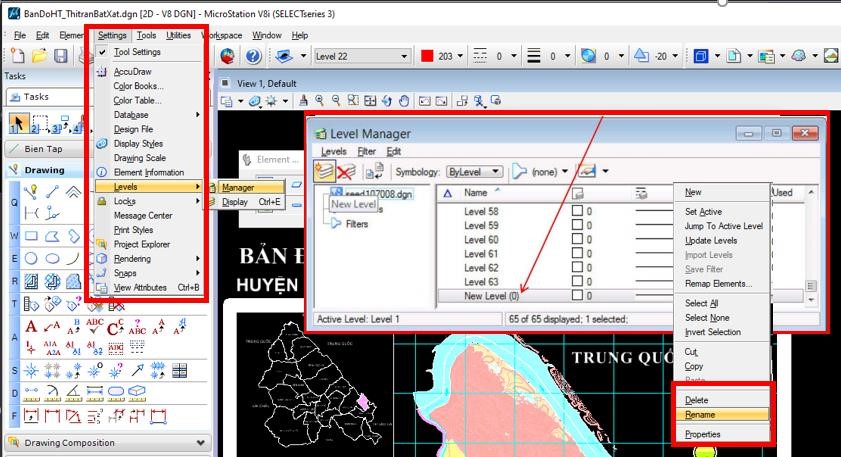Viewport: 841px width, 457px height.
Task: Click the New Level icon in Level Manager
Action: pos(324,172)
